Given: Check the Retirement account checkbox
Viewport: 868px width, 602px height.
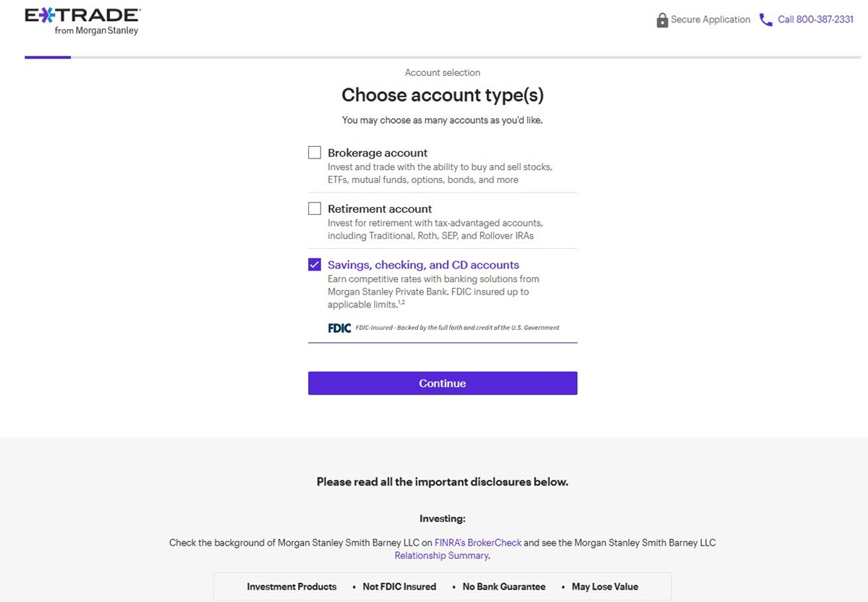Looking at the screenshot, I should coord(315,208).
